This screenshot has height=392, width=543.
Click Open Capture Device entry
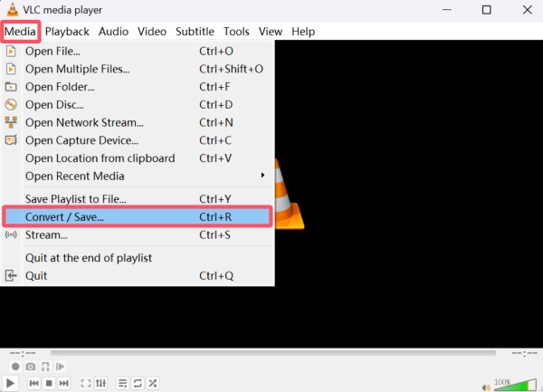click(81, 140)
